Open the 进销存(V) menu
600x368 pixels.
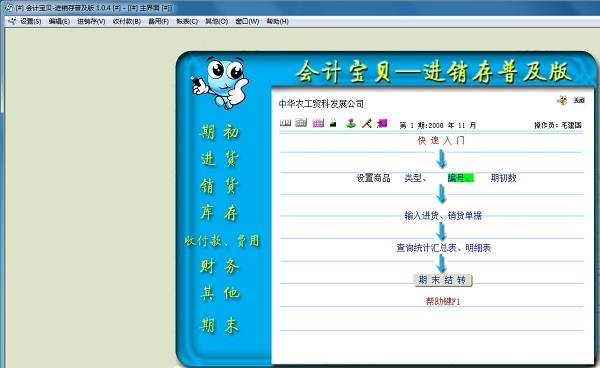tap(91, 21)
